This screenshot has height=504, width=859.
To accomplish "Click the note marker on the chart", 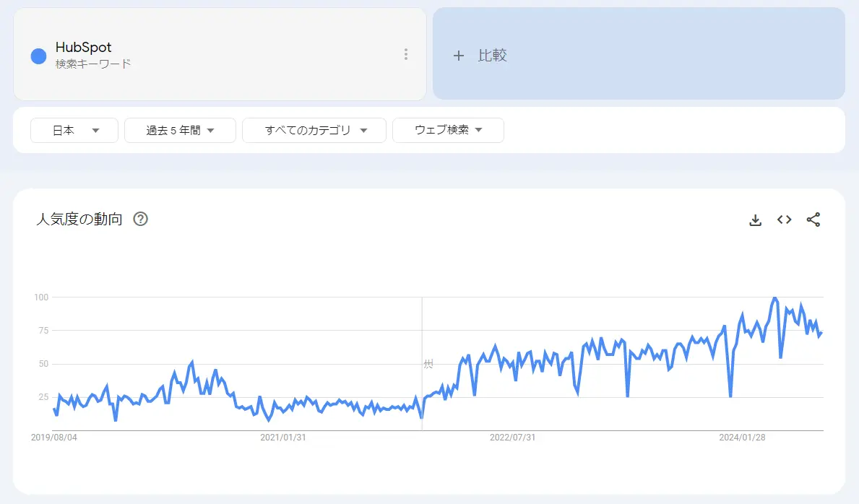I will [x=428, y=363].
